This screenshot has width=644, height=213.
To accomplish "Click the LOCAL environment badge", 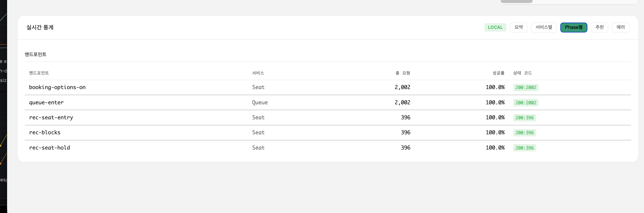I will [x=495, y=27].
